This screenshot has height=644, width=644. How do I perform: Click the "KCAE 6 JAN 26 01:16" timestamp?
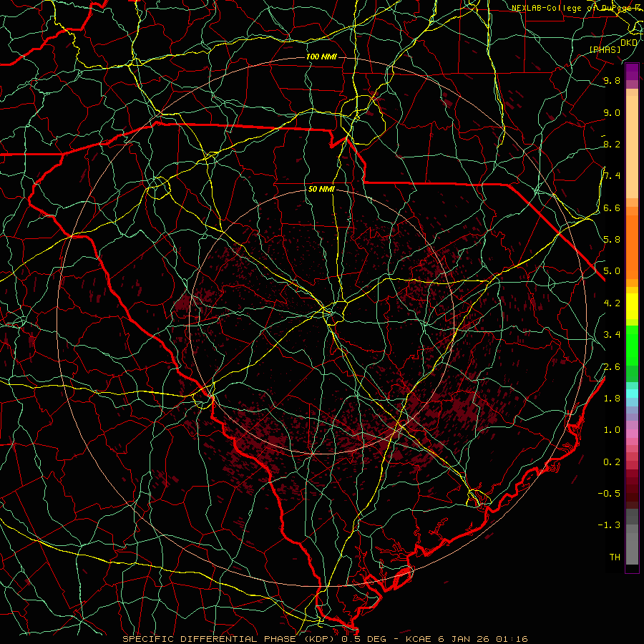467,639
